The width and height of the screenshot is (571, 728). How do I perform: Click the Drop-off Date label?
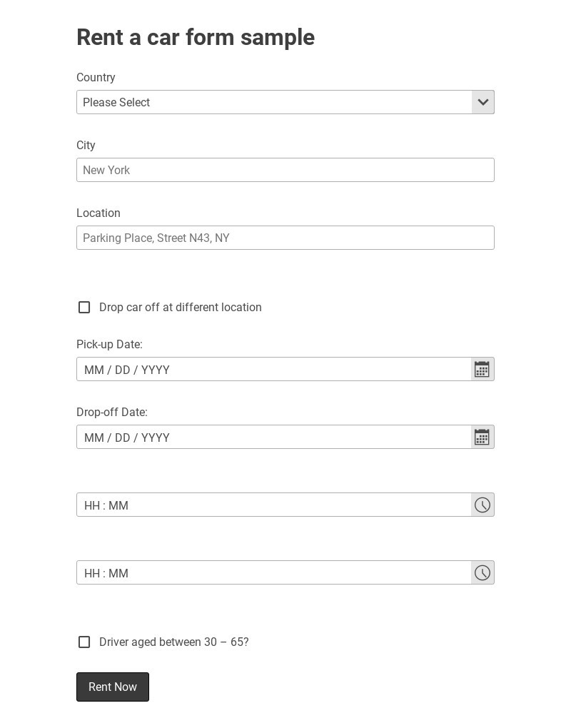pyautogui.click(x=112, y=413)
